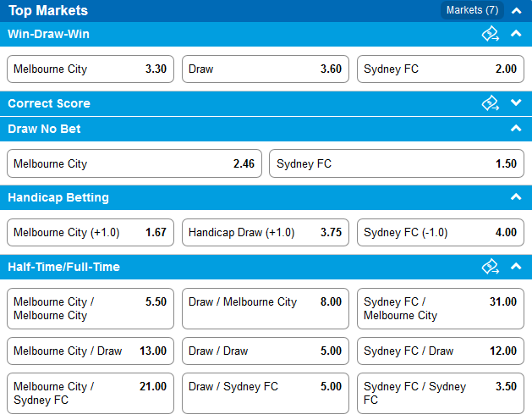Collapse the Half-Time/Full-Time market
532x420 pixels.
point(516,266)
